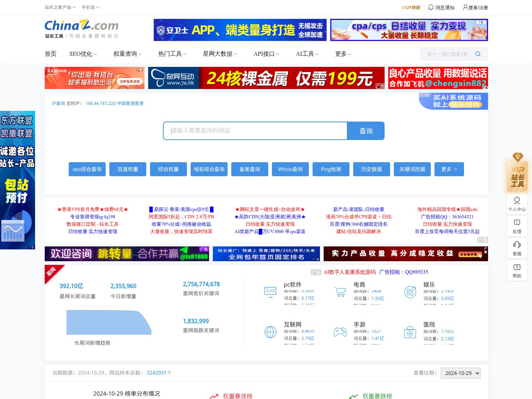Click the 备案查询 button
This screenshot has width=532, height=399.
(250, 169)
